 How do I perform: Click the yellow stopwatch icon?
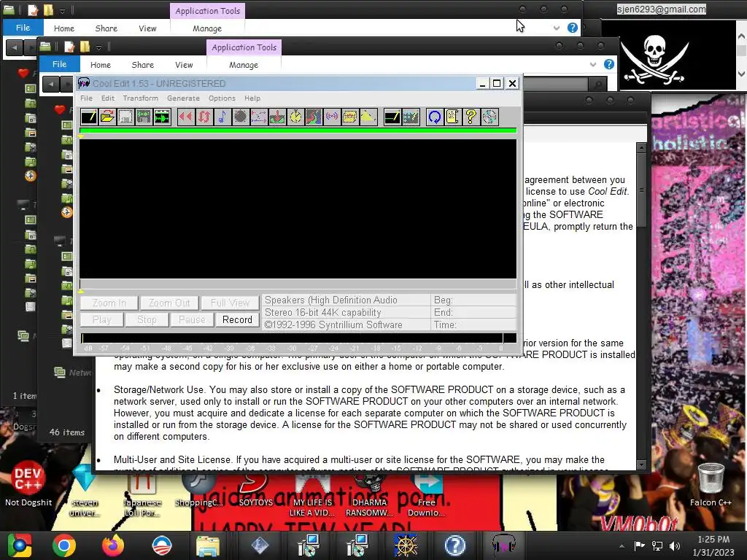point(295,117)
